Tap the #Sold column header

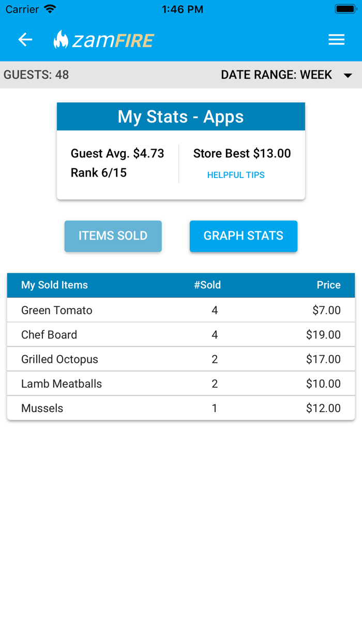207,285
